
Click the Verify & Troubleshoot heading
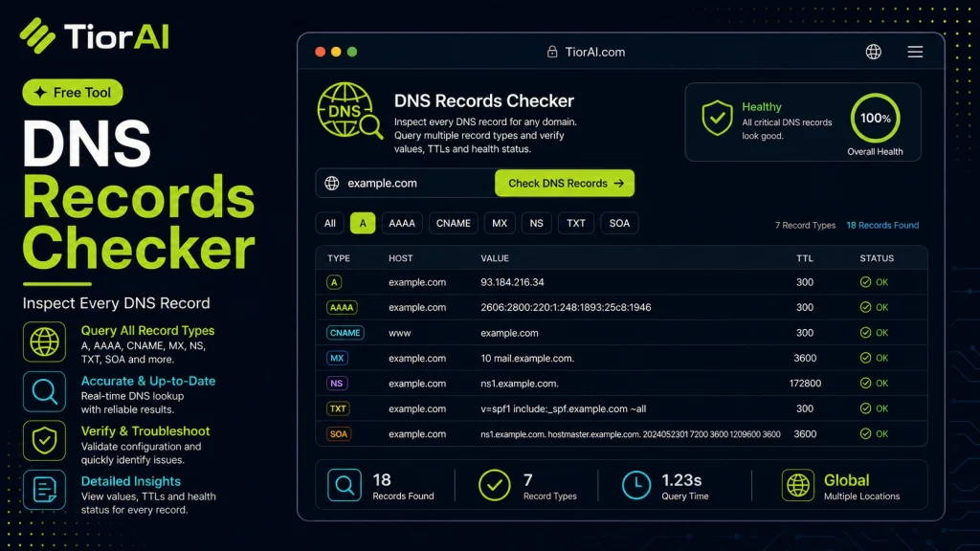coord(145,431)
